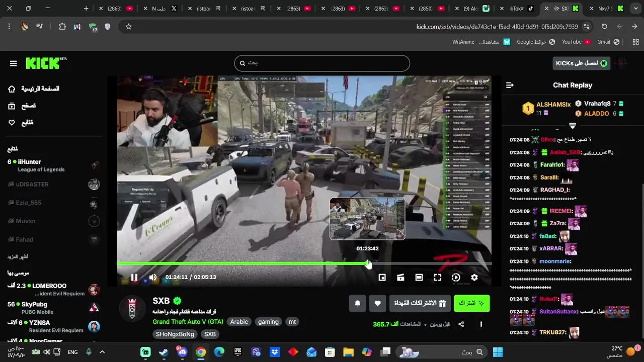This screenshot has width=644, height=362.
Task: Open video more options menu
Action: pos(481,324)
